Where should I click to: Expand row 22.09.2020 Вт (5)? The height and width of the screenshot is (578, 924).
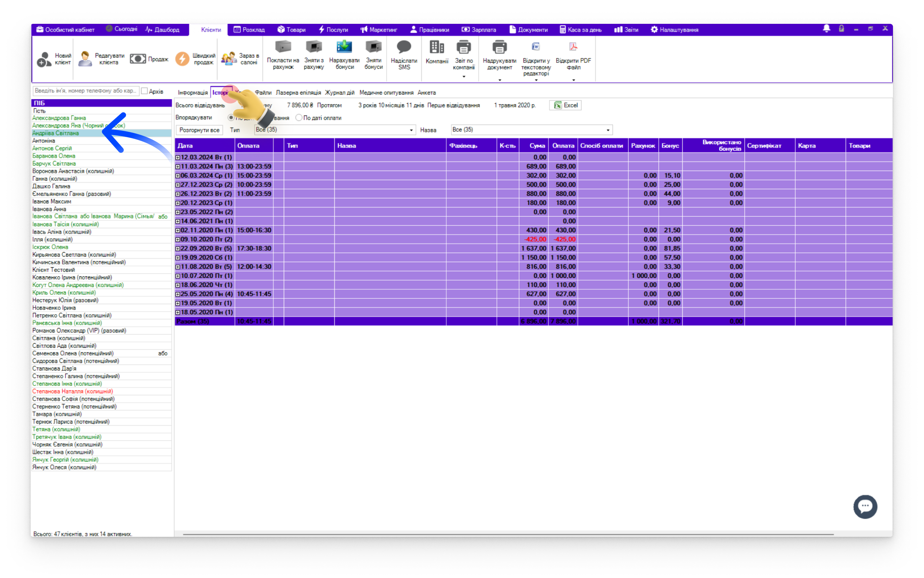178,249
